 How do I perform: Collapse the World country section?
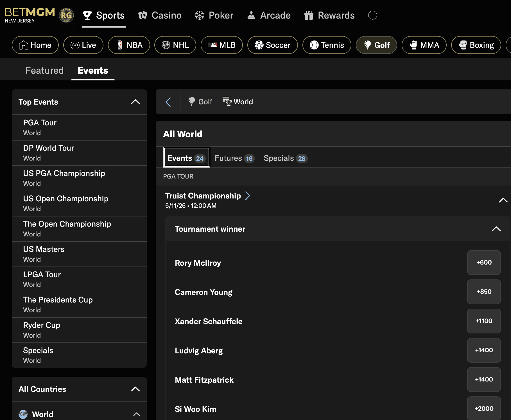click(137, 414)
